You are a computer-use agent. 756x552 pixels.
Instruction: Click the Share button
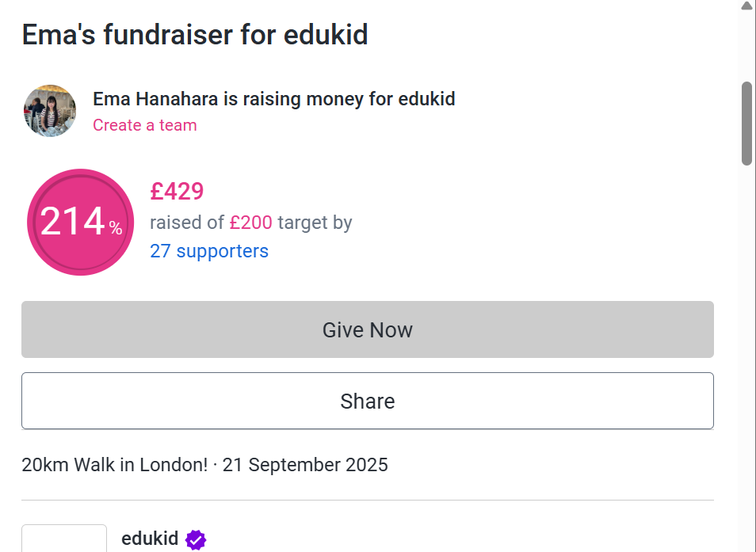click(x=367, y=401)
